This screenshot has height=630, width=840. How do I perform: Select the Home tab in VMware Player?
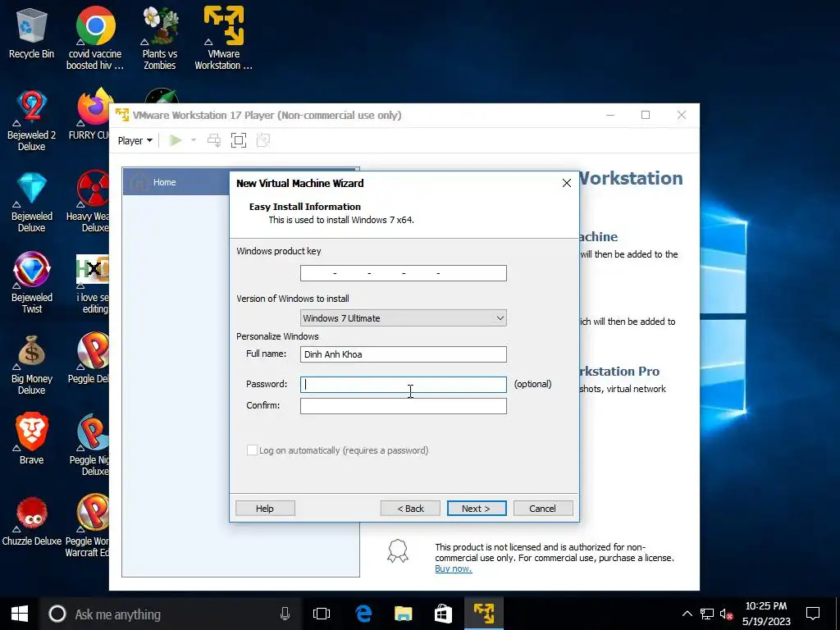point(177,182)
